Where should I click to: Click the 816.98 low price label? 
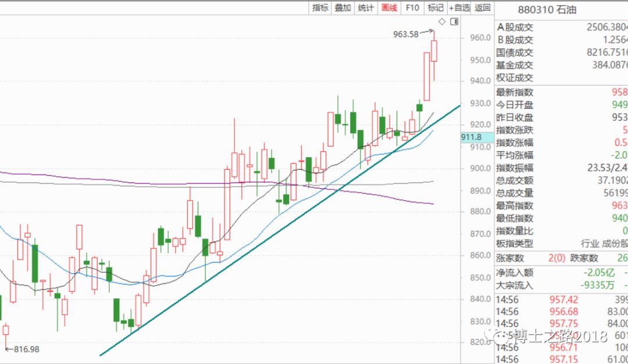pyautogui.click(x=26, y=349)
